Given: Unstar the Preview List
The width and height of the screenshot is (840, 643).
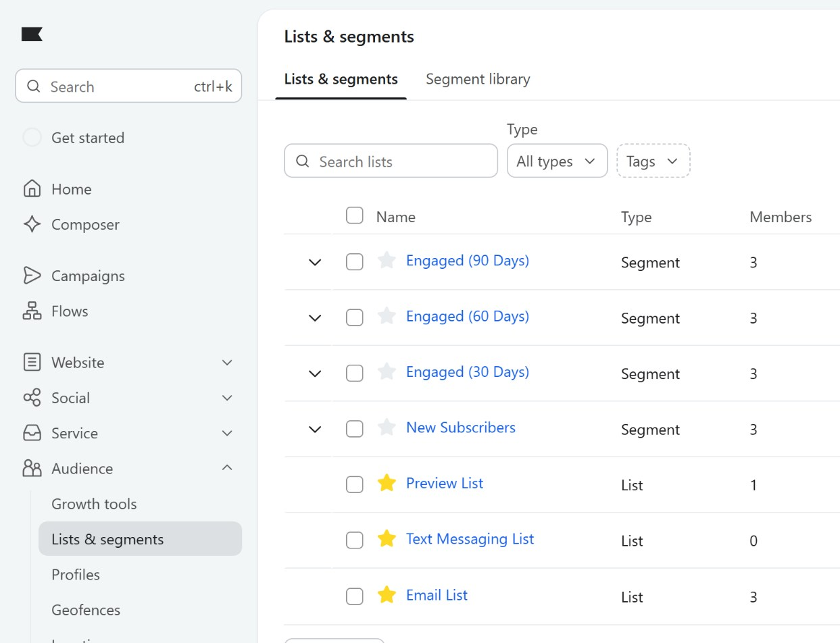Looking at the screenshot, I should point(387,483).
